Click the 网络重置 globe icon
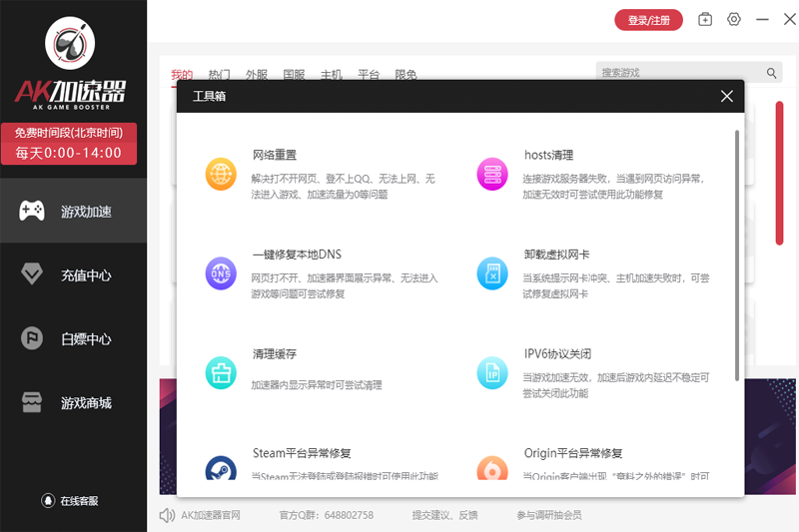Image resolution: width=799 pixels, height=532 pixels. (221, 174)
